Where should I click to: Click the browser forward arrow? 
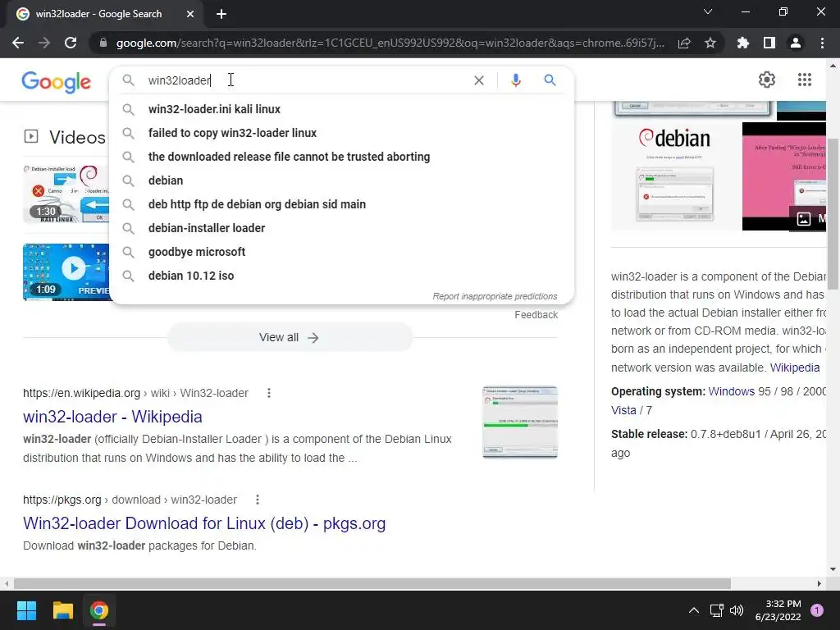coord(44,43)
